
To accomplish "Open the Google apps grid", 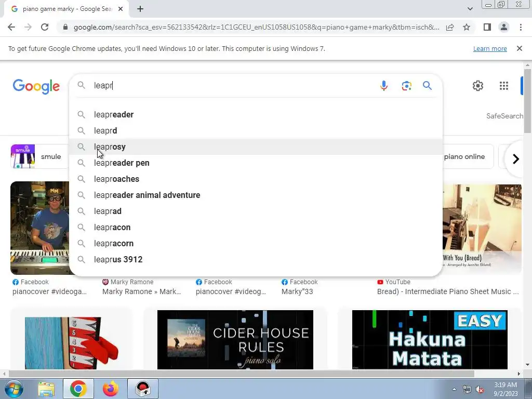I will click(x=504, y=86).
